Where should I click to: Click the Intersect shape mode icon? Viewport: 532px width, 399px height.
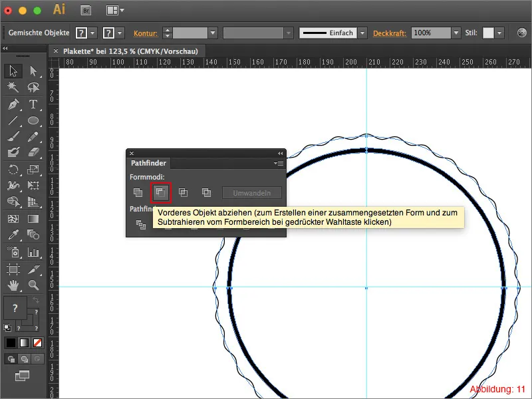click(184, 193)
